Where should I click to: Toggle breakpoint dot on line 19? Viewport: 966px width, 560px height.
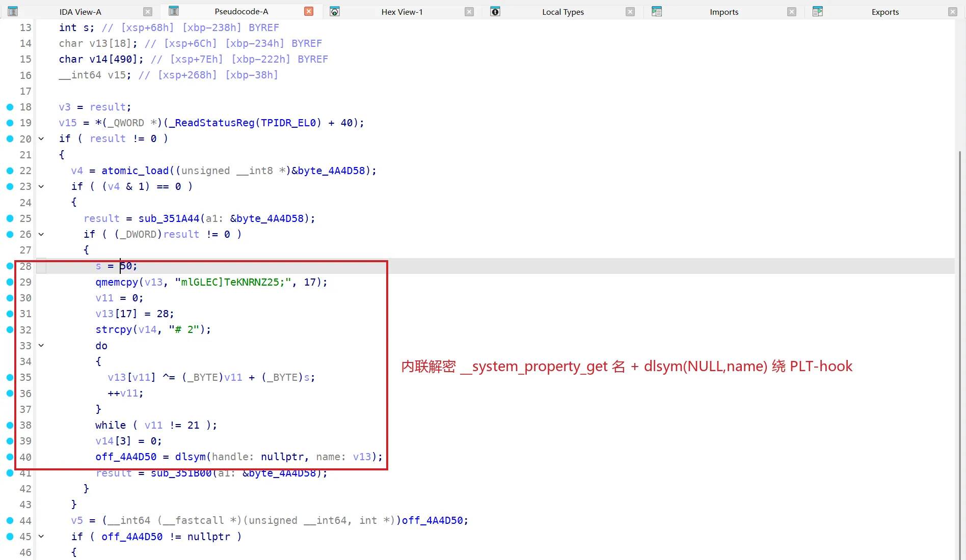pyautogui.click(x=10, y=123)
